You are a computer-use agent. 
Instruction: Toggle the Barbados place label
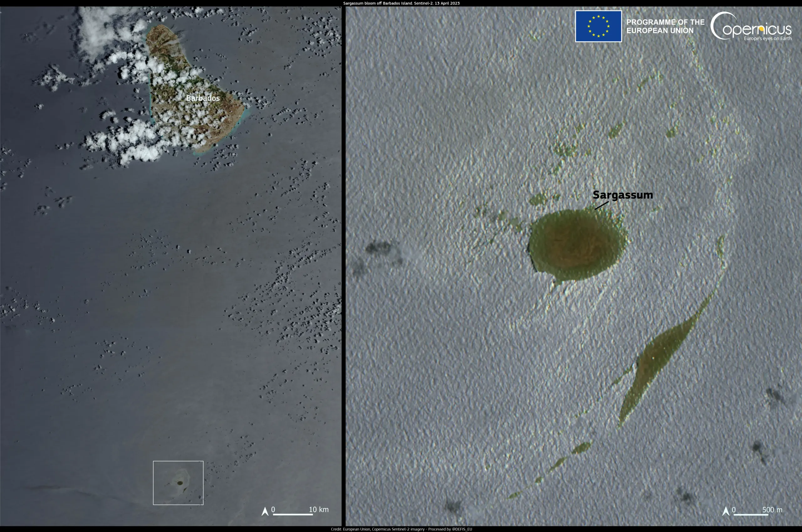point(203,98)
